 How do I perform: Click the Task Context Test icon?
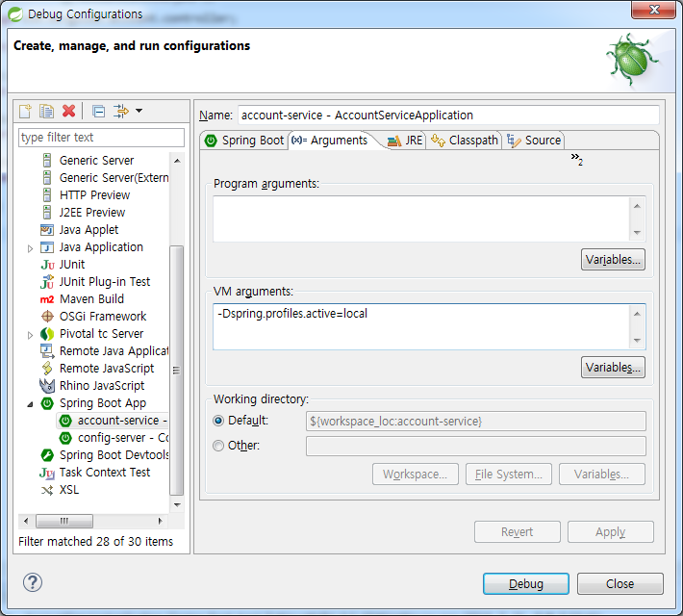47,473
